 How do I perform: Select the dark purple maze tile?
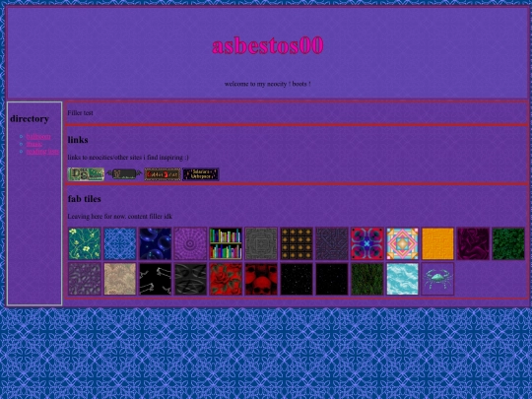tap(332, 243)
